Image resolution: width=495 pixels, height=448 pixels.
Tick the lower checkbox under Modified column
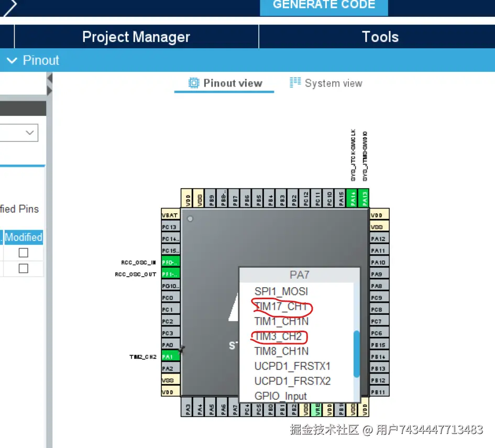[x=23, y=268]
